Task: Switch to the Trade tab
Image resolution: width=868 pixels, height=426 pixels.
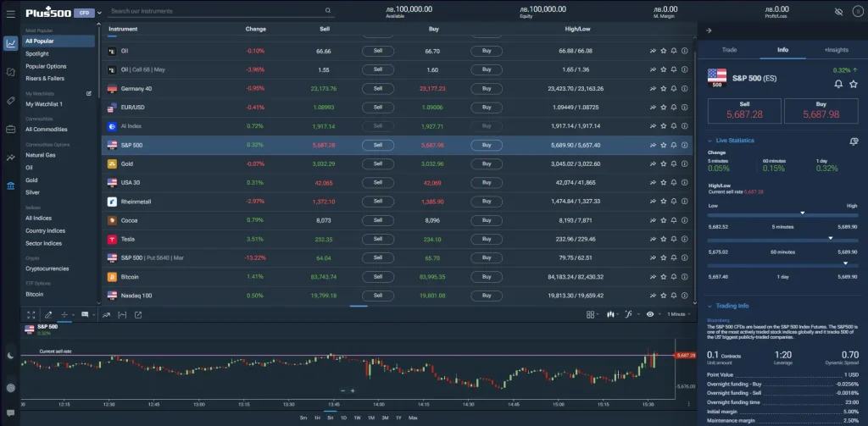Action: (x=729, y=50)
